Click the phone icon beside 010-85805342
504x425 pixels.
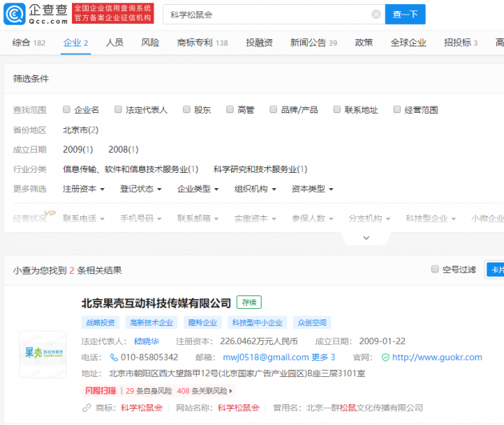click(x=114, y=357)
